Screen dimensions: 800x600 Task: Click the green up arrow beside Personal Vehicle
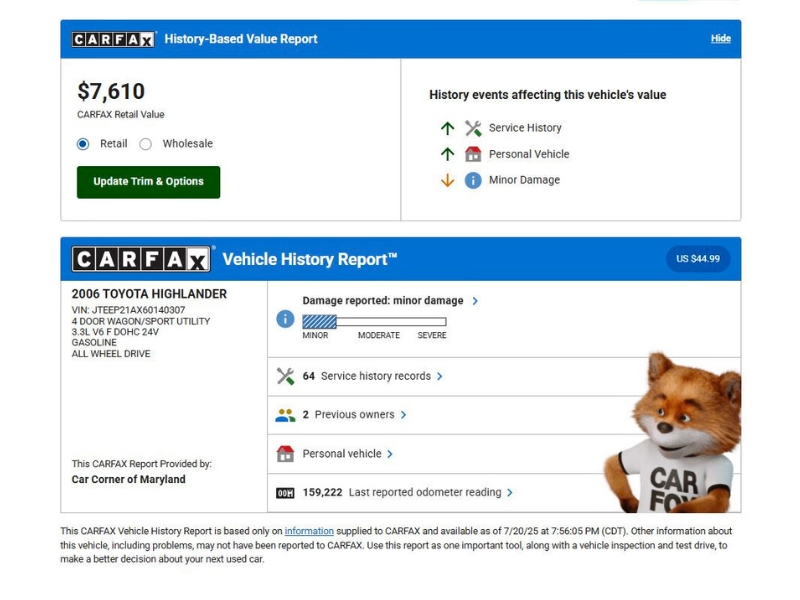pos(447,154)
